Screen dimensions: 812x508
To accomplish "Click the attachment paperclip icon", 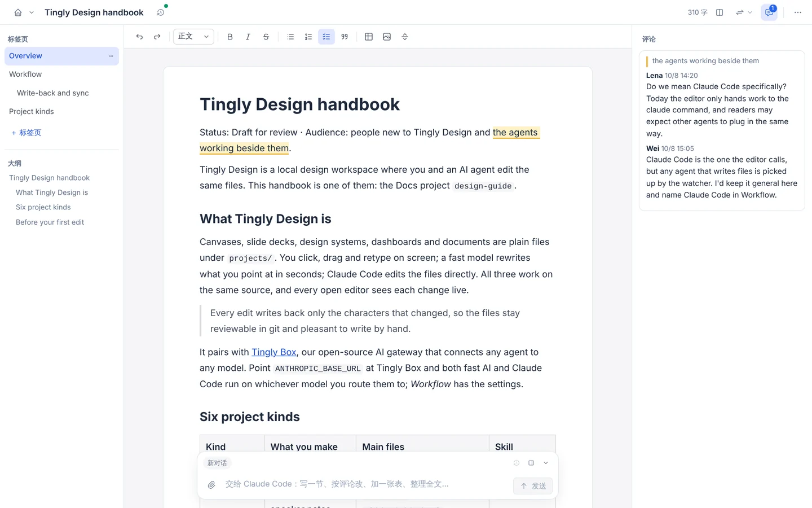I will 211,485.
